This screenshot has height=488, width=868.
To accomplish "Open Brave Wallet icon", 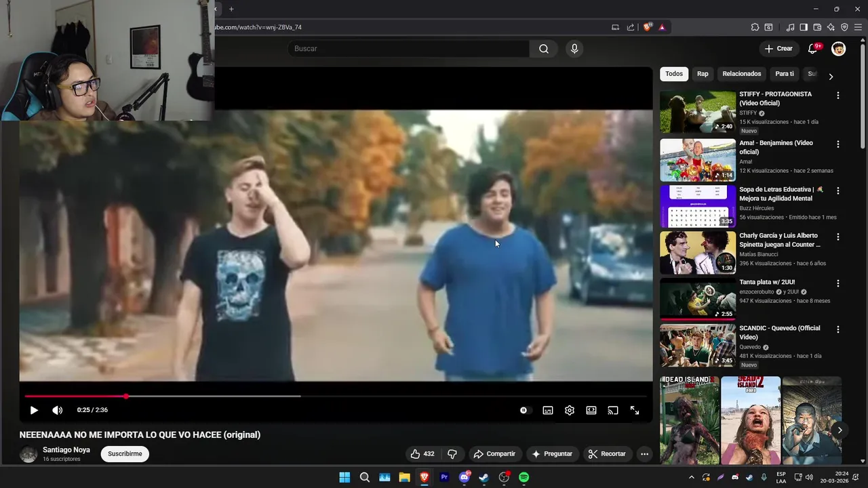I will (x=817, y=27).
